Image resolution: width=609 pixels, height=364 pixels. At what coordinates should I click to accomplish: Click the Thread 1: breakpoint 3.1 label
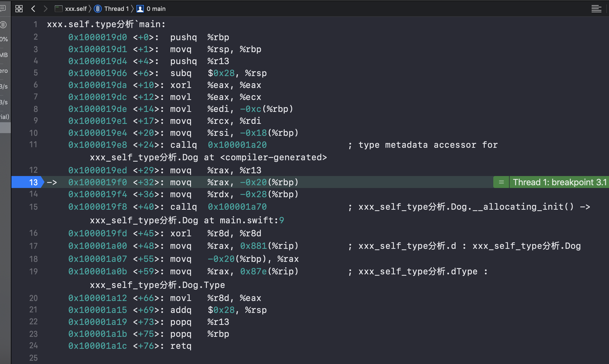point(560,182)
